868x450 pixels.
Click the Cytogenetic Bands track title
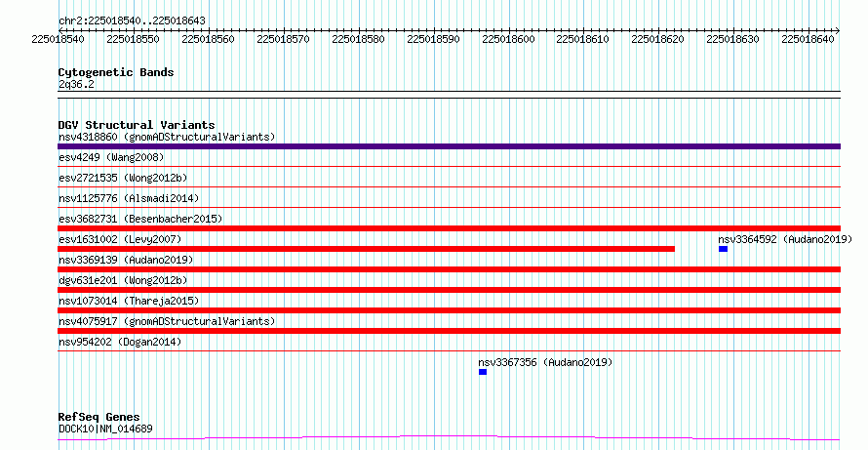point(116,72)
